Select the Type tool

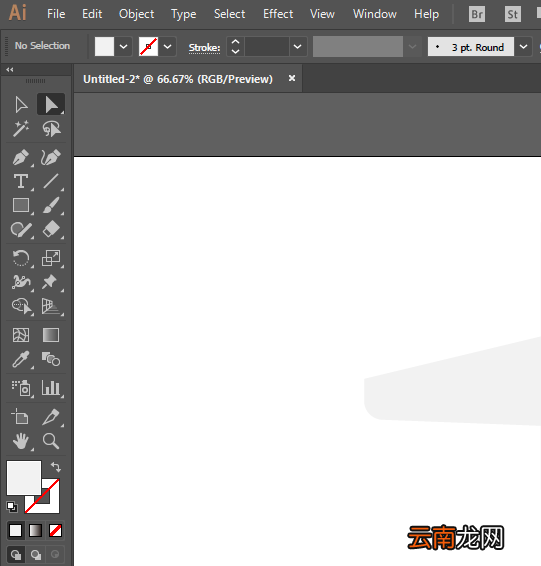[21, 181]
